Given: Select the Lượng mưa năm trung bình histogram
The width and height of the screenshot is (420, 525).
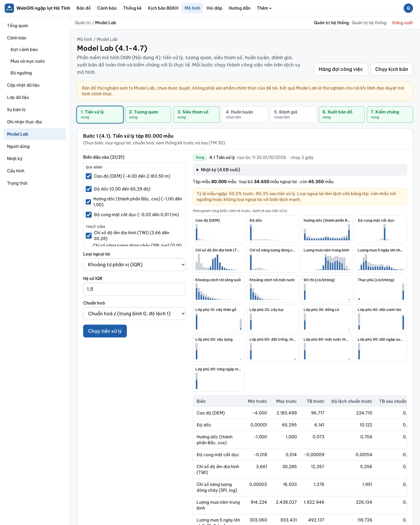Looking at the screenshot, I should (327, 259).
